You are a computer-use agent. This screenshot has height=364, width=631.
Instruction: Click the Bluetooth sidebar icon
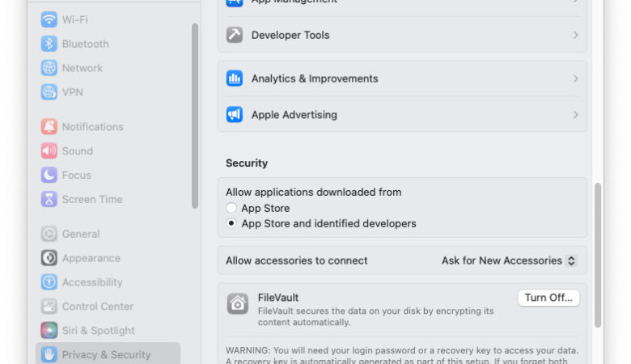tap(49, 44)
